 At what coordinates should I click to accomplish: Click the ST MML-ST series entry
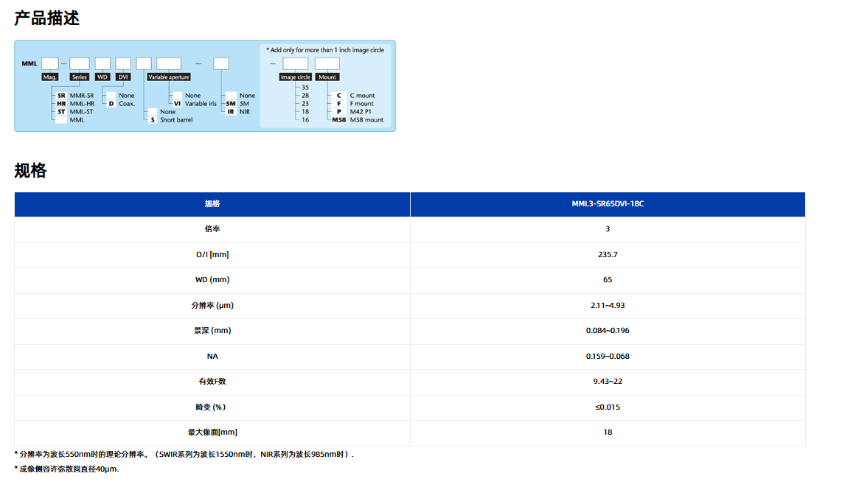click(x=75, y=112)
